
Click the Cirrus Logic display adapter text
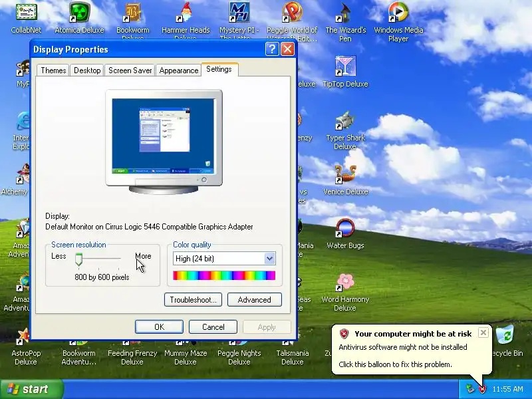click(149, 227)
